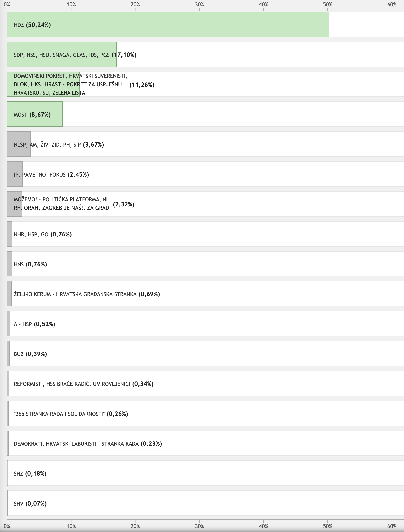The width and height of the screenshot is (404, 532).
Task: Click the 20% tick on bottom axis
Action: (x=135, y=526)
